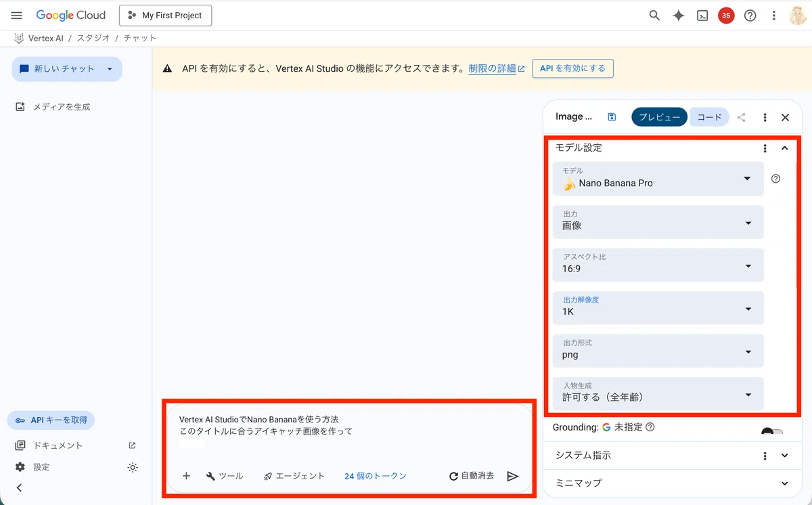The image size is (812, 505).
Task: Open システム指示 three-dot menu
Action: point(765,456)
